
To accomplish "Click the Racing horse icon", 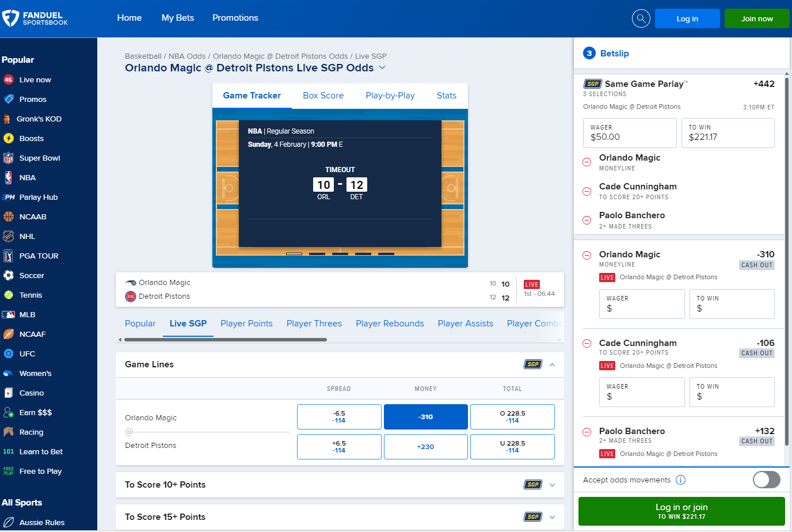I will coord(9,432).
